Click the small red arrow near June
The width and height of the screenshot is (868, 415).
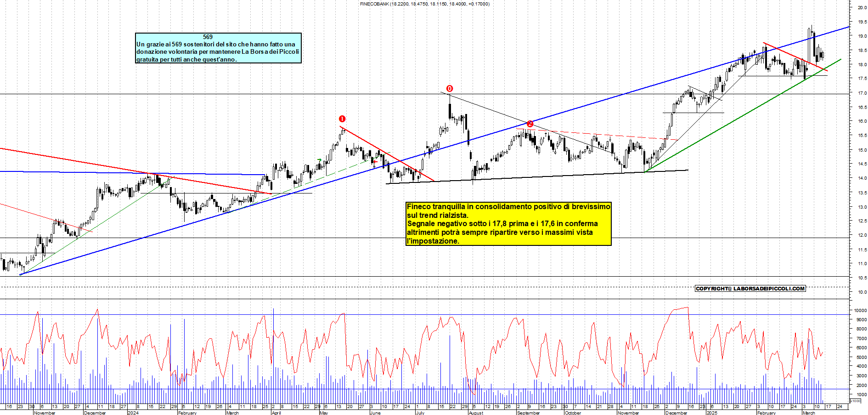point(375,161)
